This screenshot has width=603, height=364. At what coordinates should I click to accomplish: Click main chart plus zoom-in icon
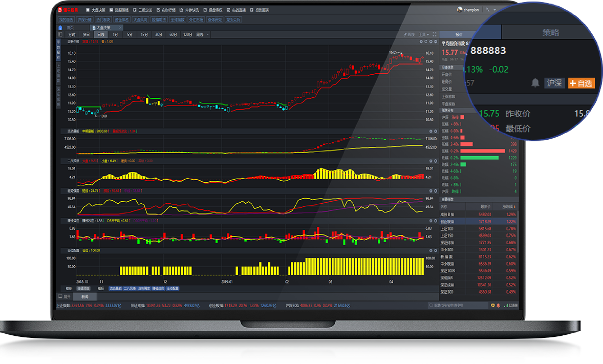click(x=430, y=41)
